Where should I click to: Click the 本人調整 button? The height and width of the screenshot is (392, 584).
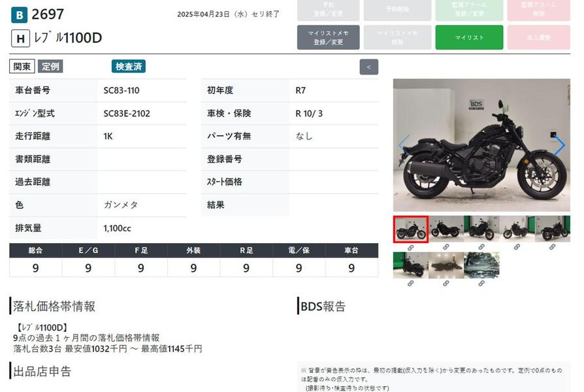(x=538, y=38)
